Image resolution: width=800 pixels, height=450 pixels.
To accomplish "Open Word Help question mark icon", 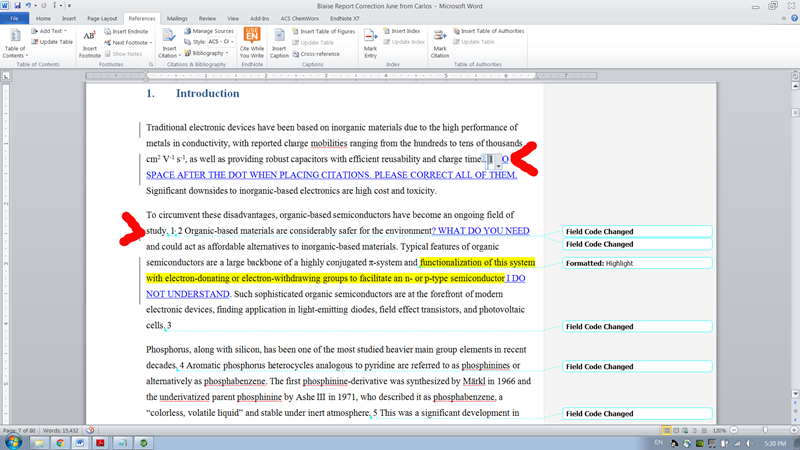I will coord(794,18).
